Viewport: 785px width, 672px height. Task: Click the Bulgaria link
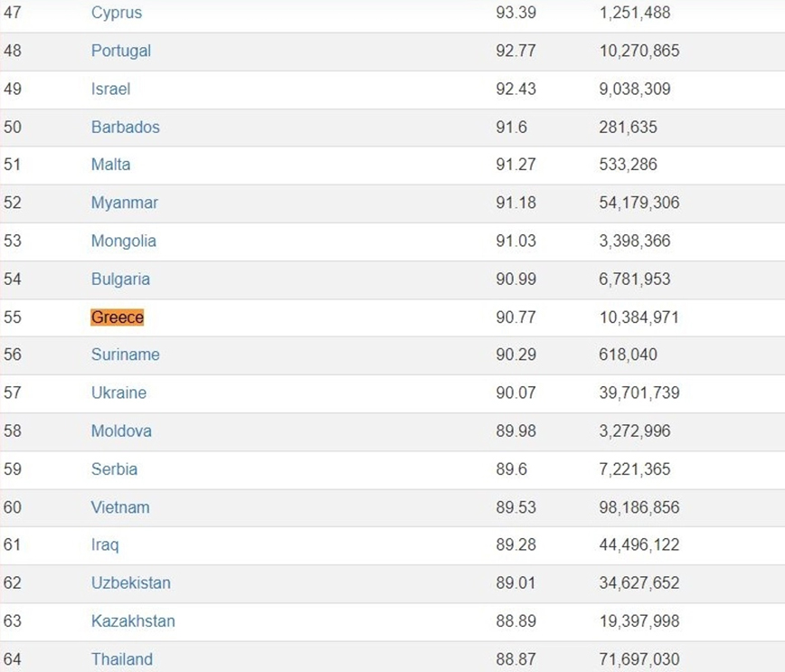pyautogui.click(x=120, y=279)
